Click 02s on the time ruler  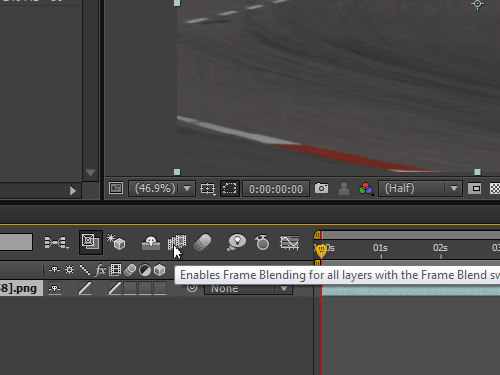440,248
